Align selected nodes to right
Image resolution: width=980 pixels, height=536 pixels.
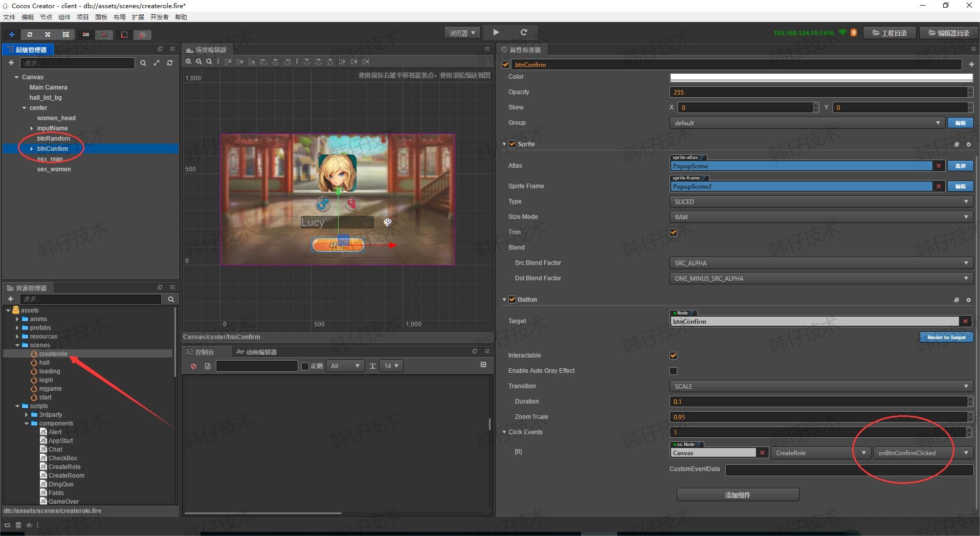(x=287, y=61)
